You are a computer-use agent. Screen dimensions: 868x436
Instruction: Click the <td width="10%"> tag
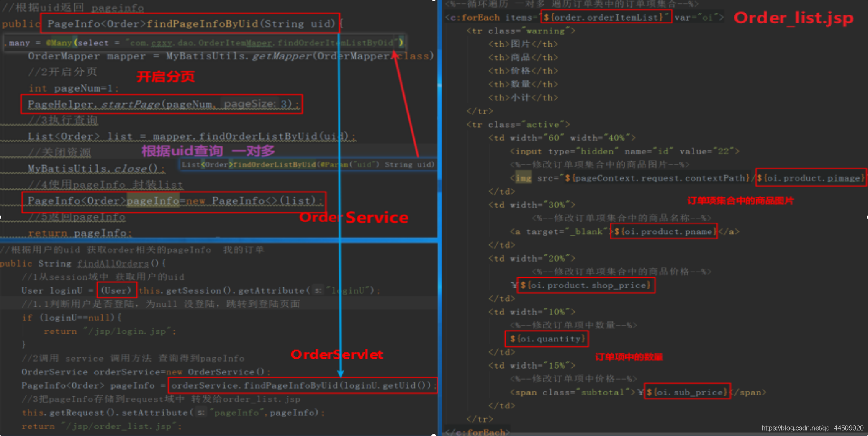[x=532, y=312]
